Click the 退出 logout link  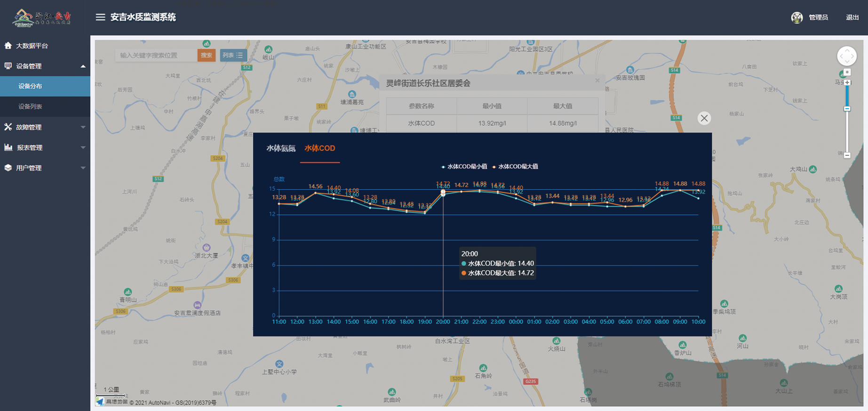pos(852,17)
